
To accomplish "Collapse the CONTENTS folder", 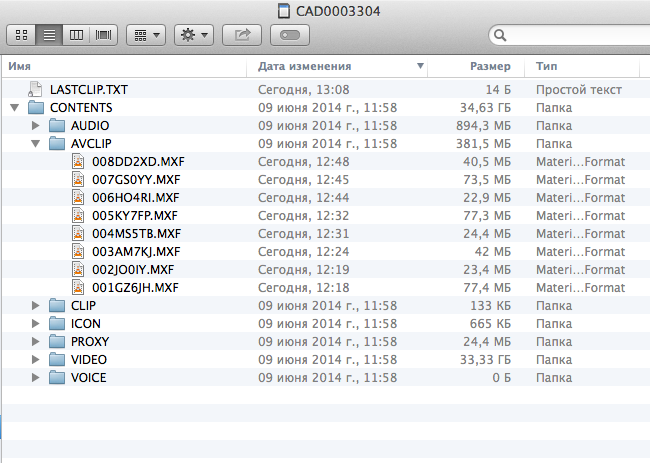I will point(15,108).
